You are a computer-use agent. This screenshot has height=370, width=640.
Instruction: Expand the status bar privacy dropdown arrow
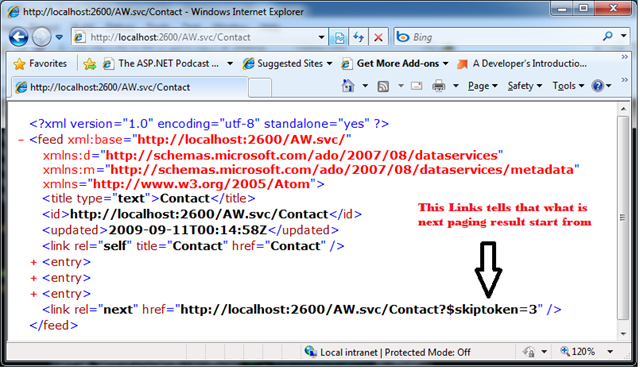544,352
